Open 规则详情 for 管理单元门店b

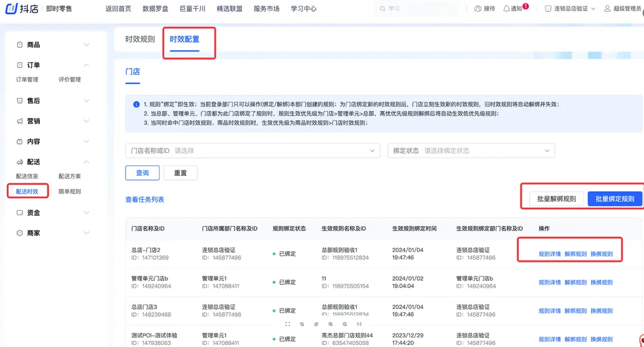550,282
